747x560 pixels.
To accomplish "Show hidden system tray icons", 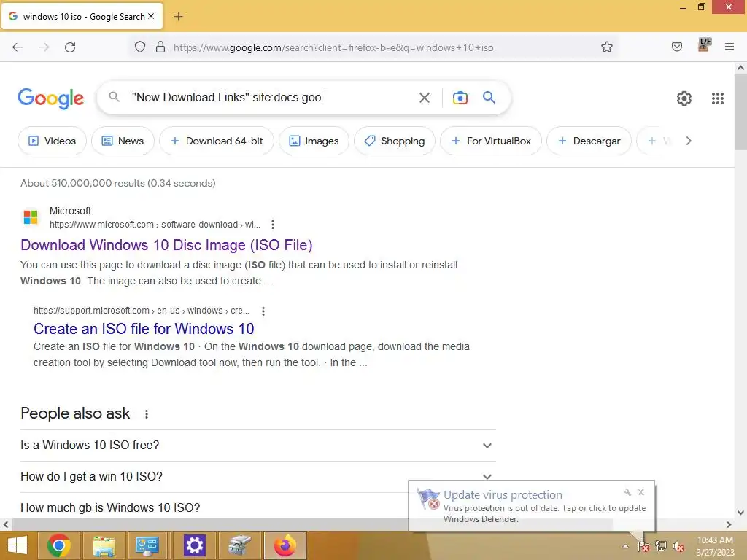I will click(625, 546).
